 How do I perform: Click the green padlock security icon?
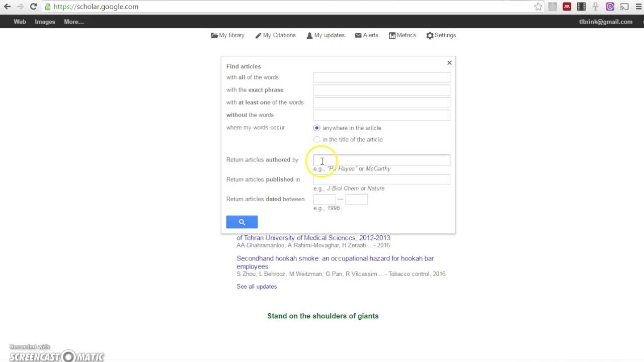47,7
